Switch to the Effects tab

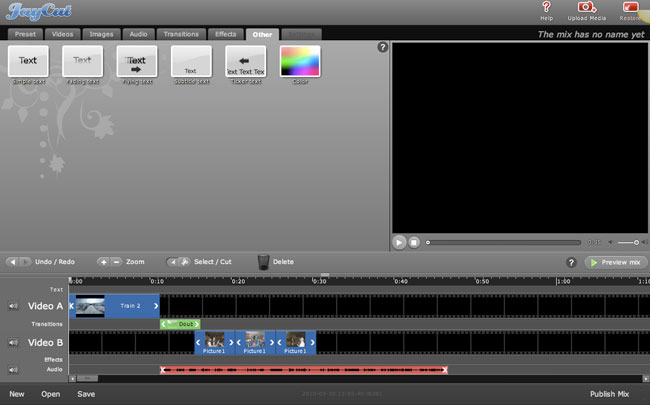[226, 34]
